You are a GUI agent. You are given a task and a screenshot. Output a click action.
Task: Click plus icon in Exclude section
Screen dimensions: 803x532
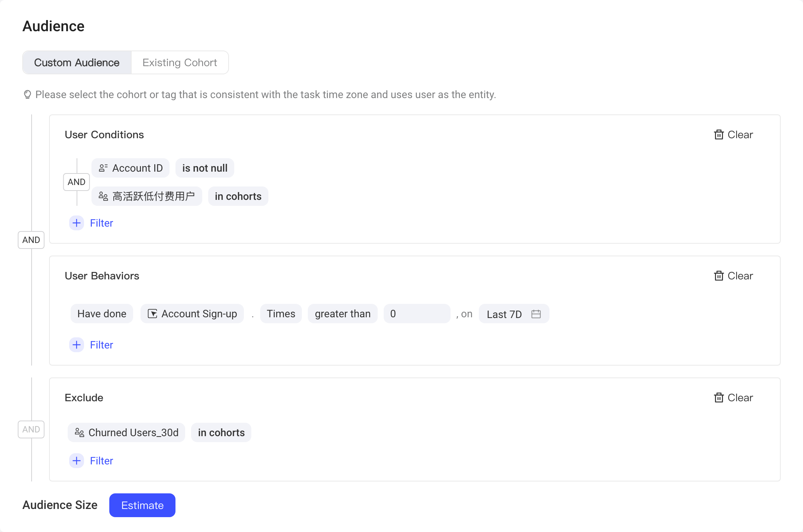[77, 461]
